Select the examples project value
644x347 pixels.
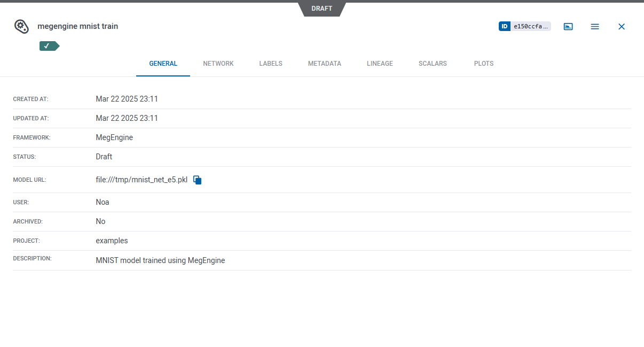pos(112,241)
